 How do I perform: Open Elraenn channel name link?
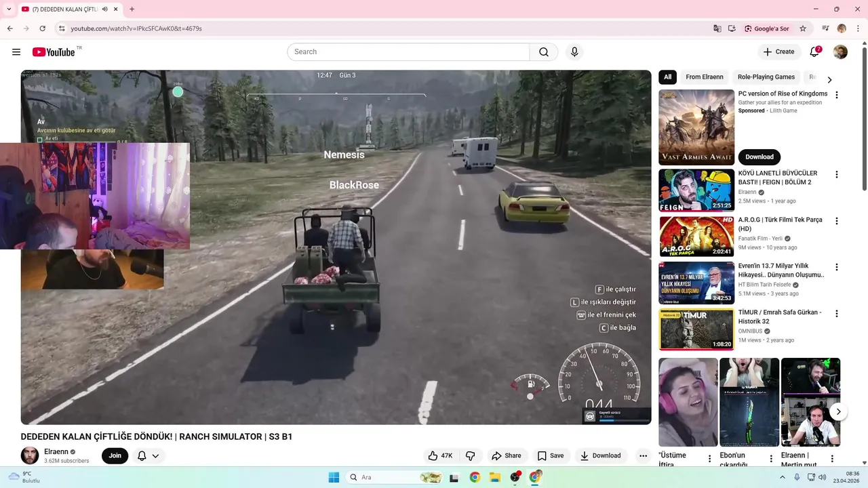point(56,451)
